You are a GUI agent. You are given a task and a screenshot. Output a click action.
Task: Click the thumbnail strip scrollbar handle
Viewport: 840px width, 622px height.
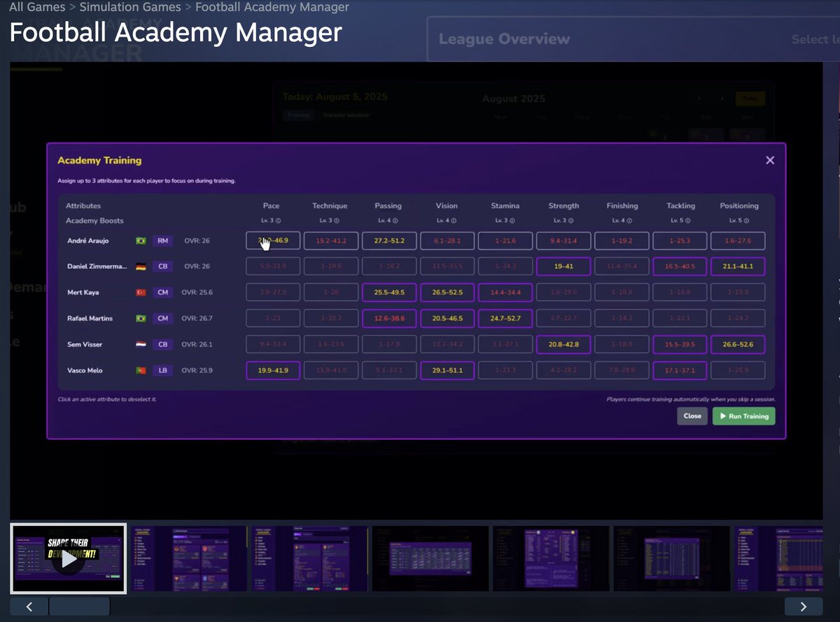click(x=79, y=607)
